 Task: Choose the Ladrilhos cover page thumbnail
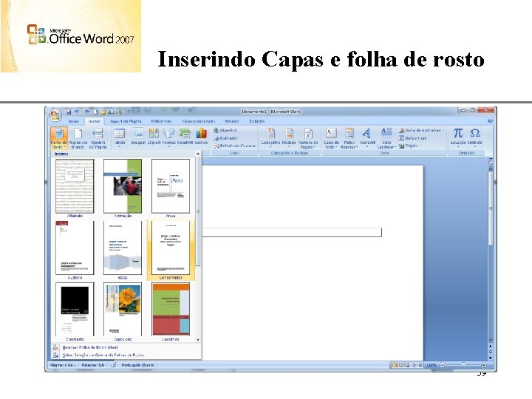[171, 310]
